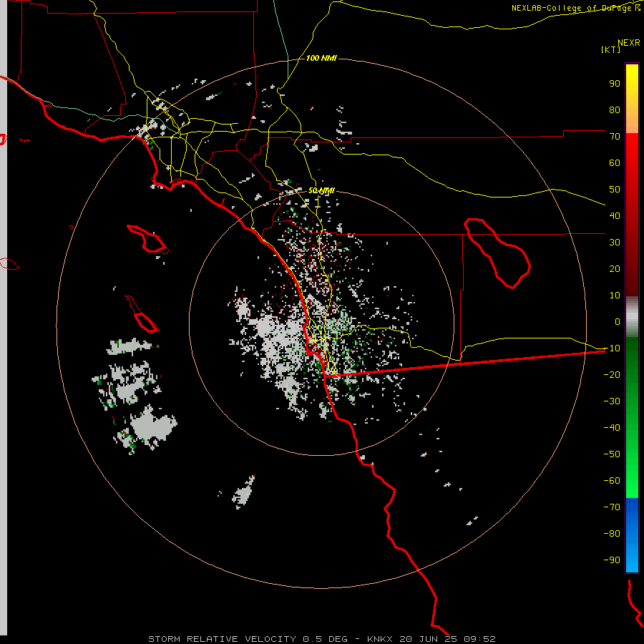644x644 pixels.
Task: Select the 30 value on the velocity scale
Action: click(x=615, y=243)
